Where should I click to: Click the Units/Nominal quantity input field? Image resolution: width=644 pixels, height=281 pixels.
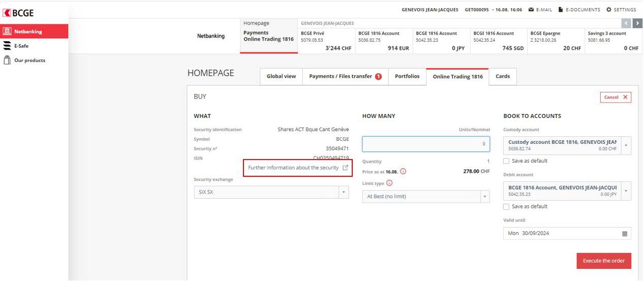tap(426, 144)
